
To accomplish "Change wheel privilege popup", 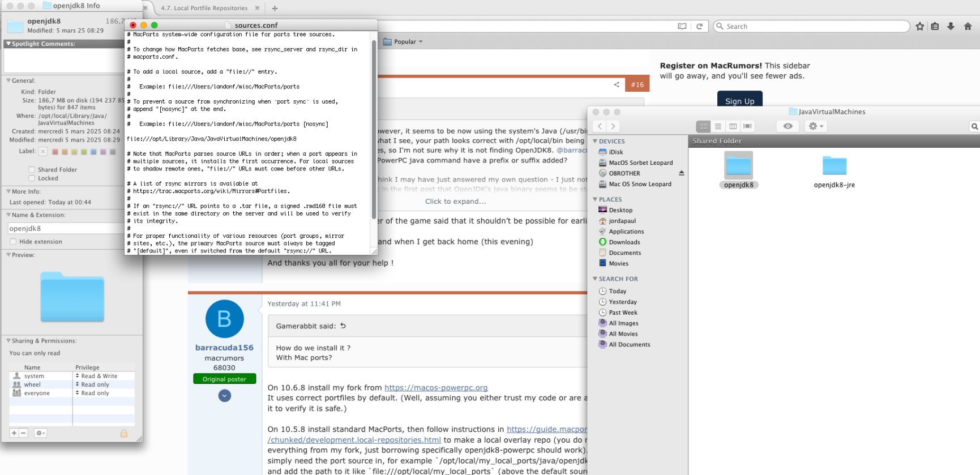I will (92, 384).
